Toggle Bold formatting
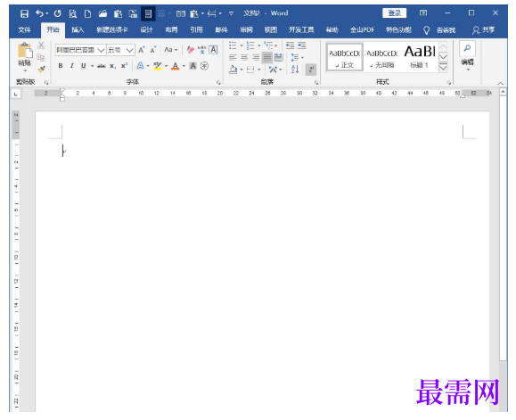This screenshot has width=516, height=420. point(61,66)
